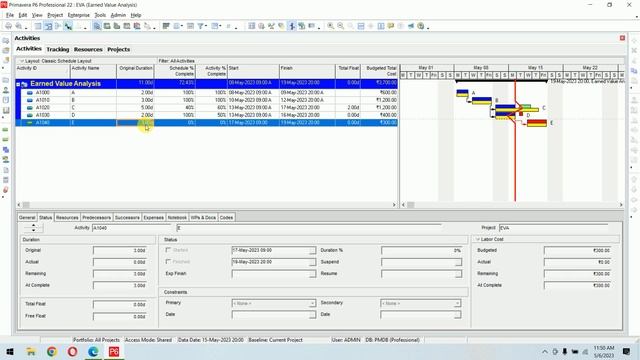Check the Finished checkbox
The width and height of the screenshot is (640, 360).
click(168, 261)
